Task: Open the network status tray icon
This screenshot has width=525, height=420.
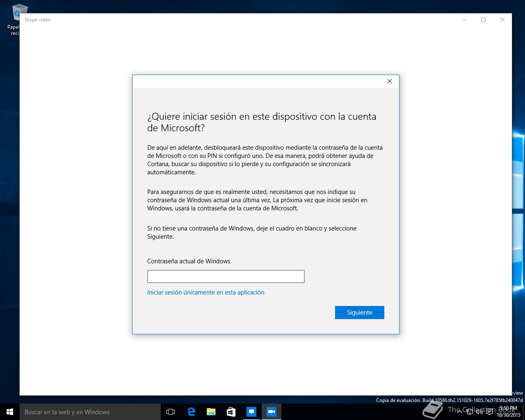Action: click(470, 412)
